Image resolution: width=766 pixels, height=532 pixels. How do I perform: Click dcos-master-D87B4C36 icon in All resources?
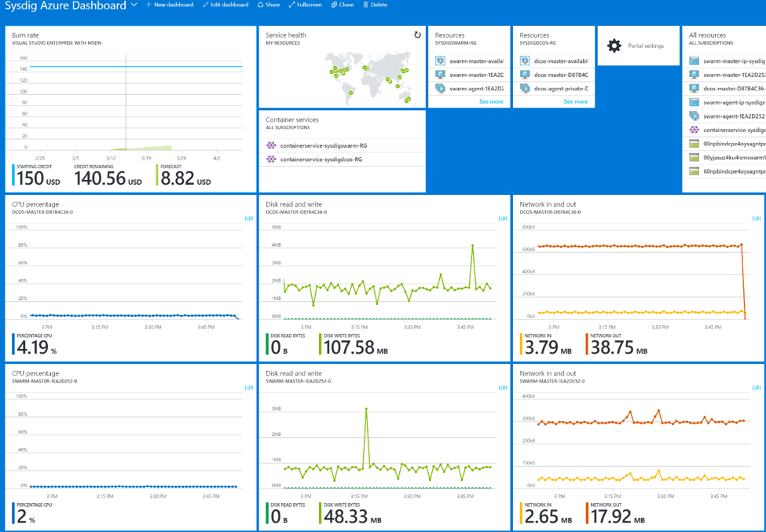[x=695, y=89]
